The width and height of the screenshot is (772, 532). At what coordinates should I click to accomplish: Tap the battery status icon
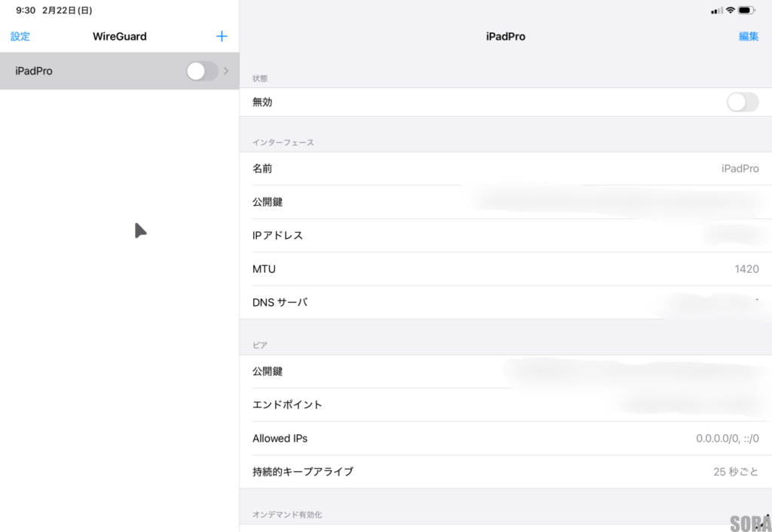747,11
